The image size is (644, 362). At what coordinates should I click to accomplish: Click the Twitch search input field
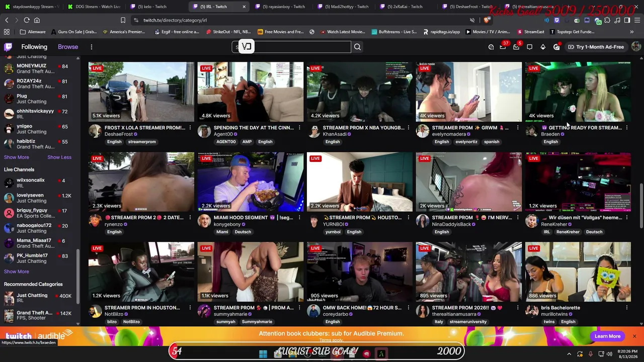pyautogui.click(x=291, y=47)
